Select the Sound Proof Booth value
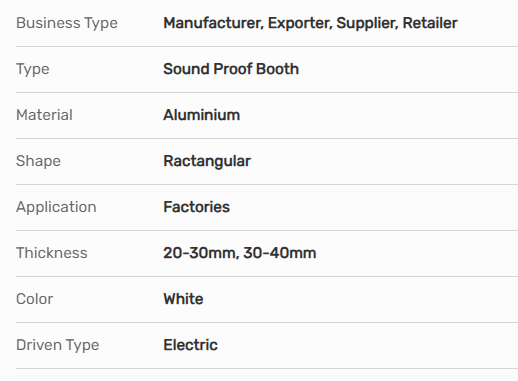 [231, 69]
